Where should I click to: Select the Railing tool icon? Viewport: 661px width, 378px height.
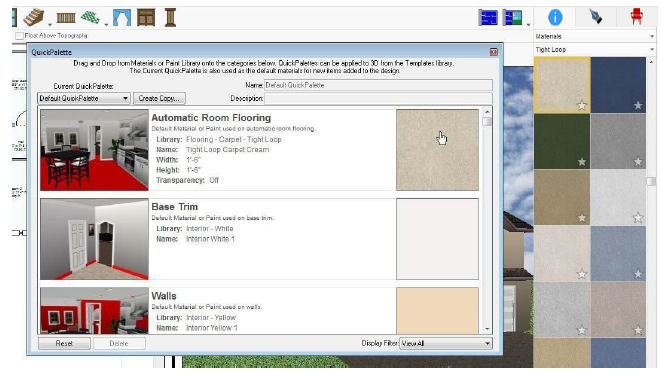[66, 18]
